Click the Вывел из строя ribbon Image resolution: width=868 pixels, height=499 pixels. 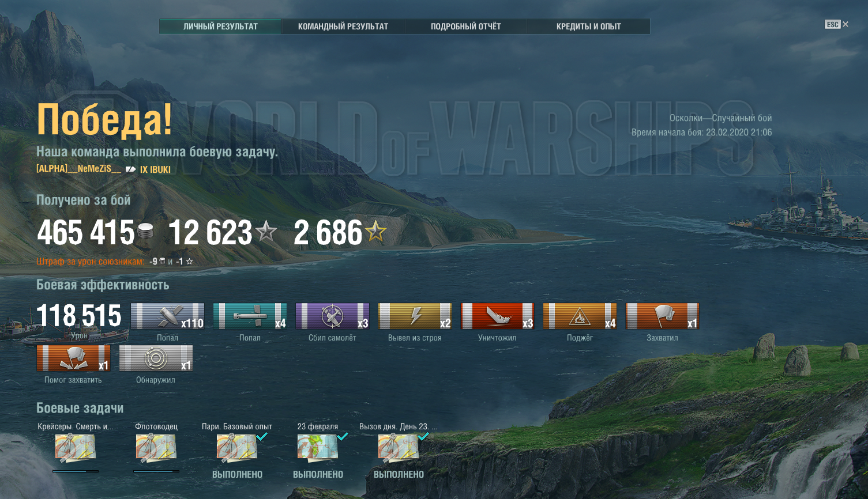click(x=415, y=316)
